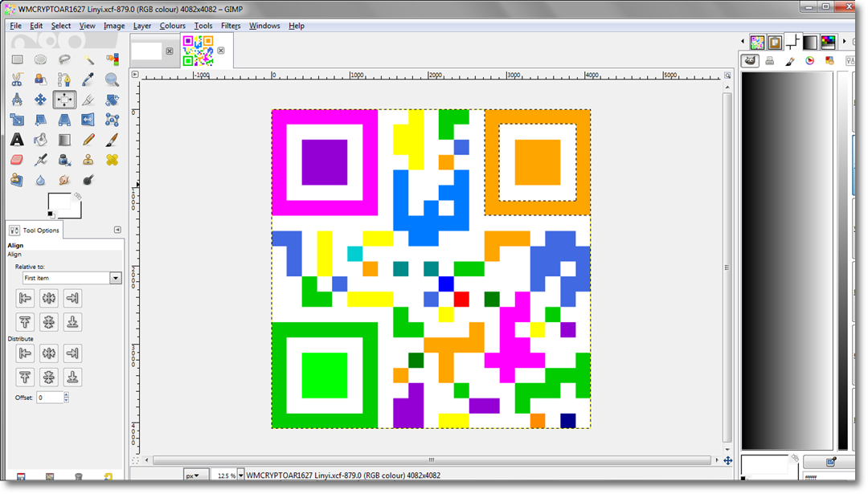Select the Rotate tool

112,100
